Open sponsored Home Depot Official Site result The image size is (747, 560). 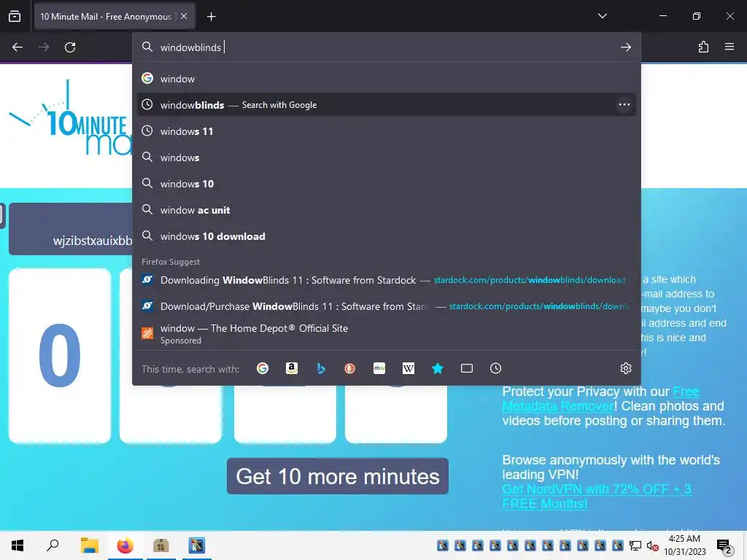pyautogui.click(x=387, y=334)
